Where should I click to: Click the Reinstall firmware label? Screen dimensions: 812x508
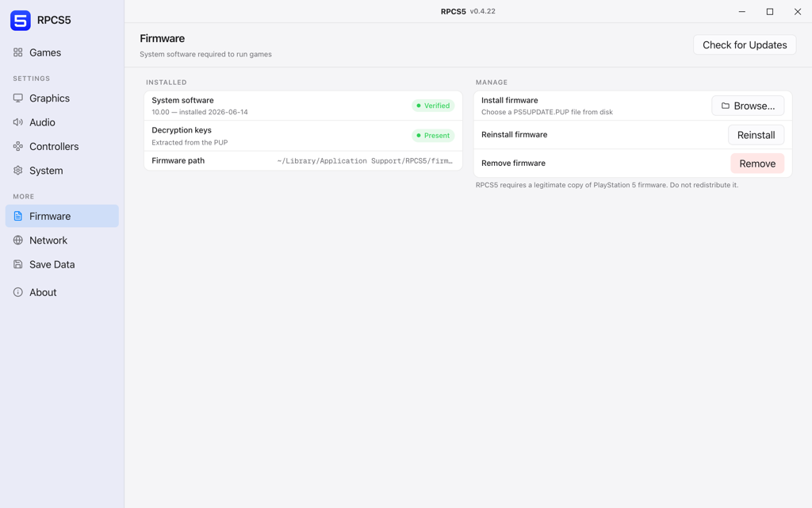coord(514,135)
